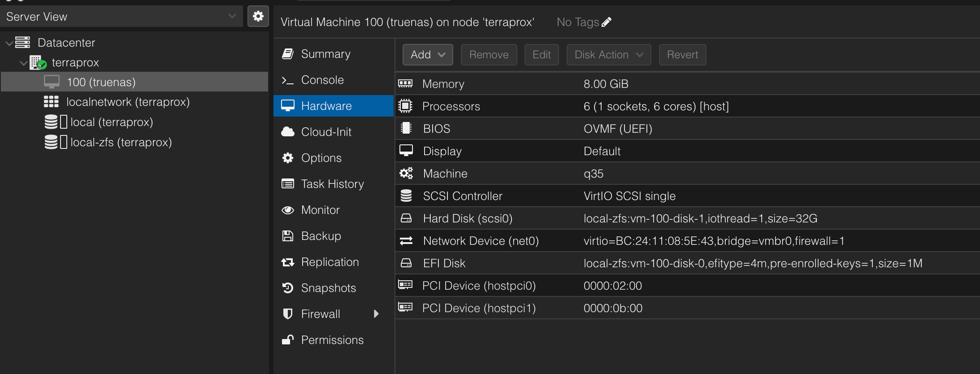Collapse the terraprox node chevron
980x374 pixels.
pos(24,63)
